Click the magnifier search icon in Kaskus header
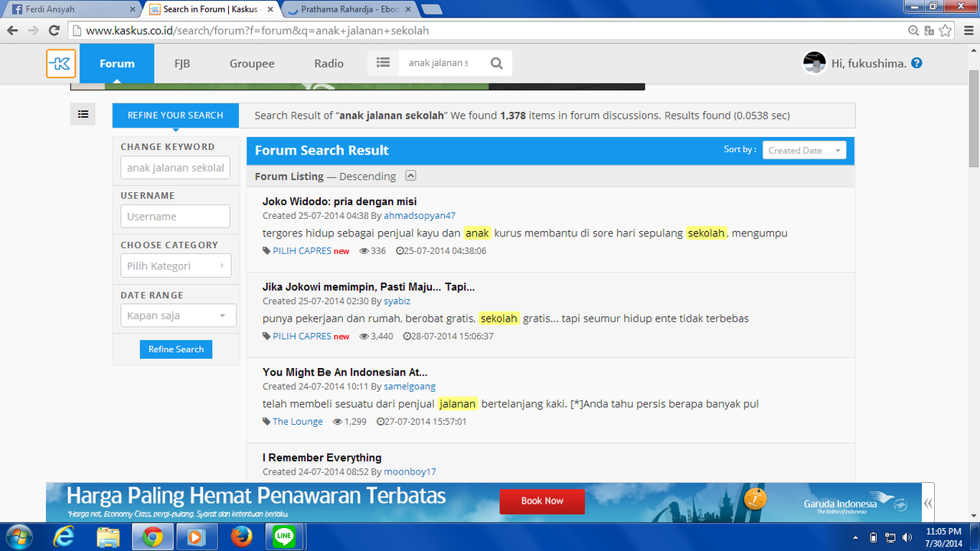Viewport: 980px width, 551px height. pyautogui.click(x=497, y=64)
